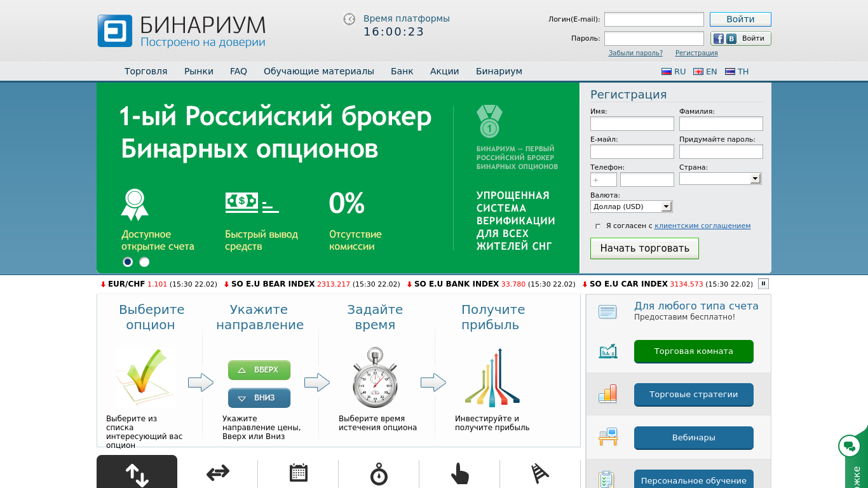Click the colored arrows chart under Получите прибыль
This screenshot has width=868, height=488.
(492, 376)
